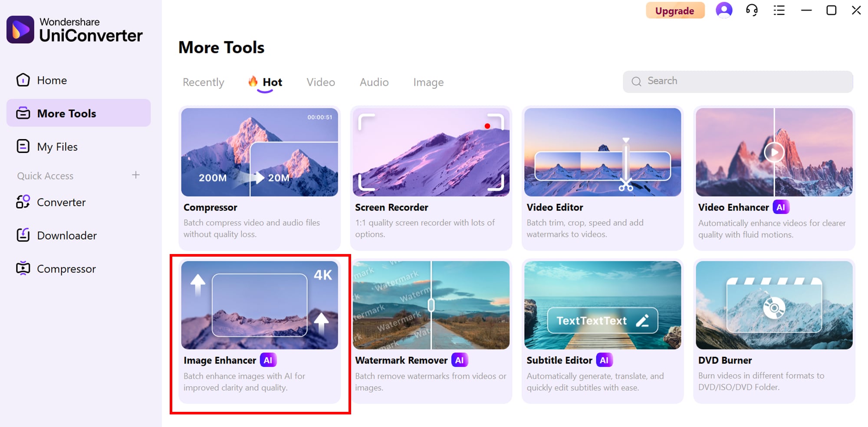Open the Watermark Remover thumbnail
The height and width of the screenshot is (427, 868).
click(x=431, y=305)
